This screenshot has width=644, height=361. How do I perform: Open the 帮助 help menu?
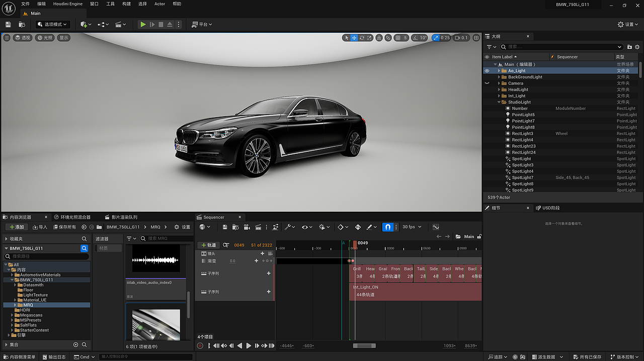pyautogui.click(x=177, y=4)
